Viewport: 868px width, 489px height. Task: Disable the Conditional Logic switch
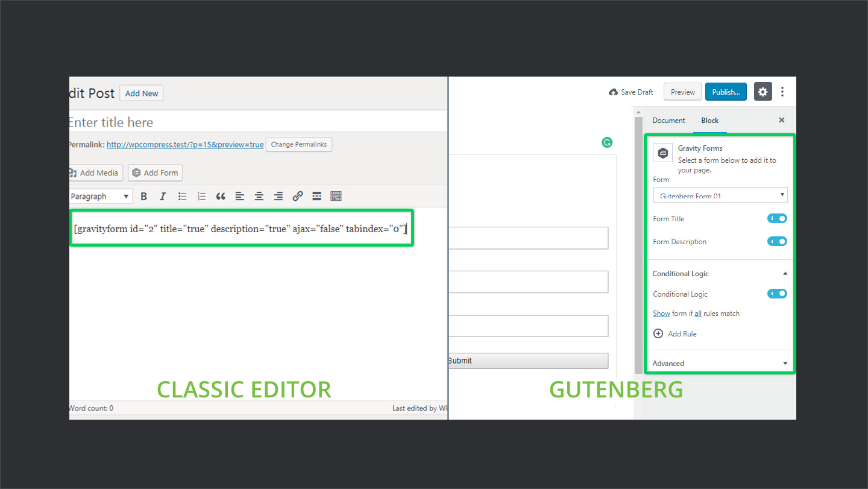click(x=778, y=294)
